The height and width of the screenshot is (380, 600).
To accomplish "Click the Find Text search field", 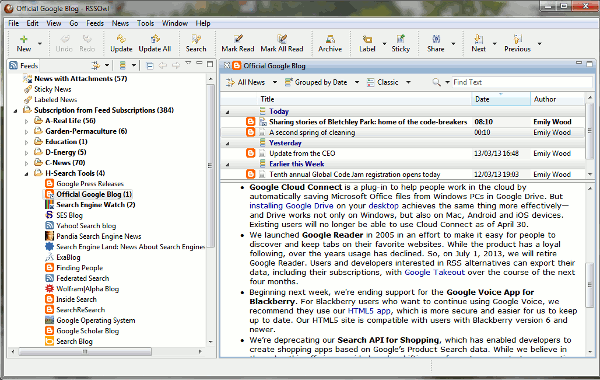I will [x=522, y=82].
